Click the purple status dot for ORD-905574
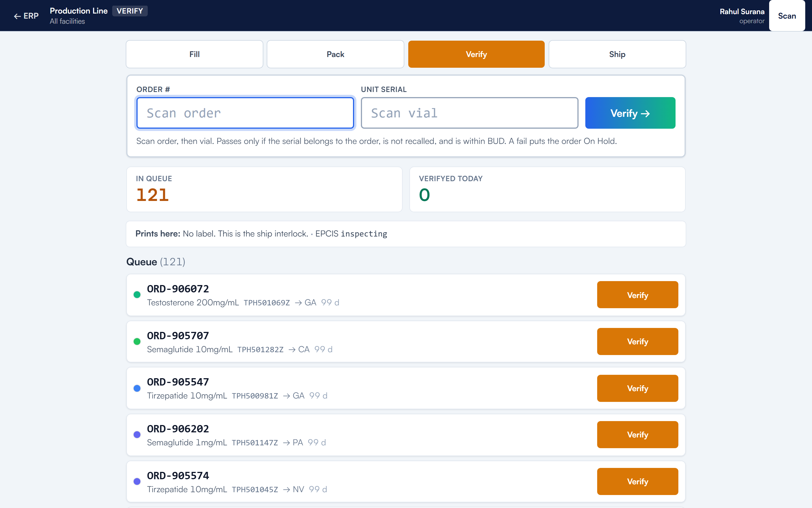Viewport: 812px width, 508px height. pyautogui.click(x=137, y=481)
